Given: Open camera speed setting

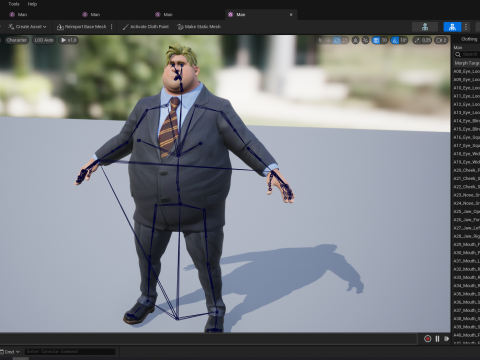Looking at the screenshot, I should [441, 40].
